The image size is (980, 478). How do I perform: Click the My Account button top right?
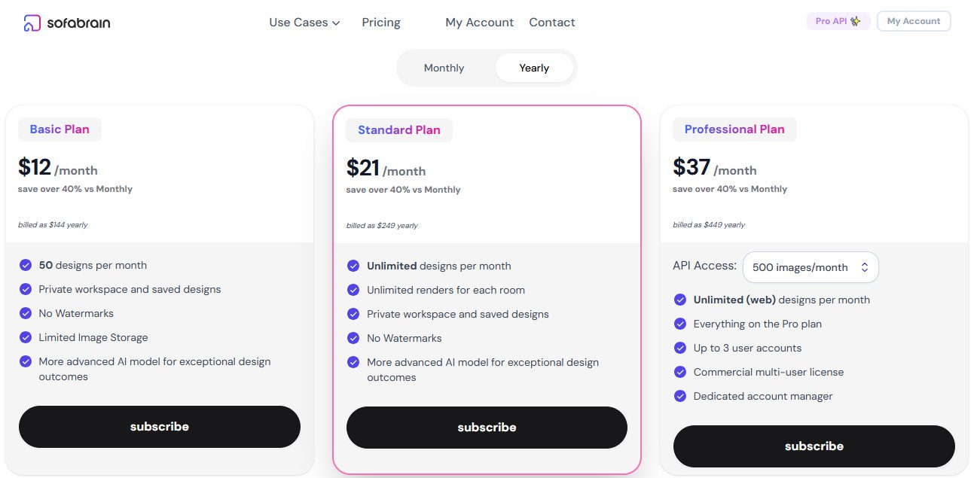point(913,21)
